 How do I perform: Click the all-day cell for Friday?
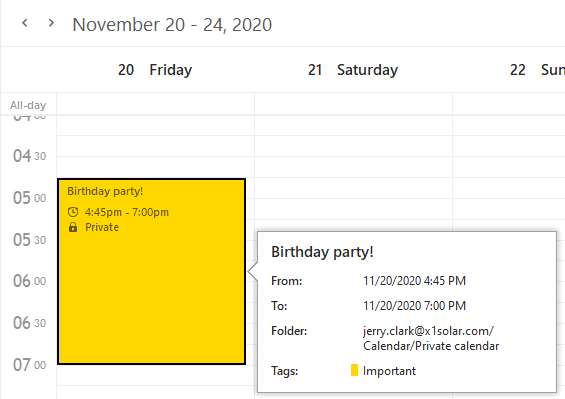click(155, 104)
